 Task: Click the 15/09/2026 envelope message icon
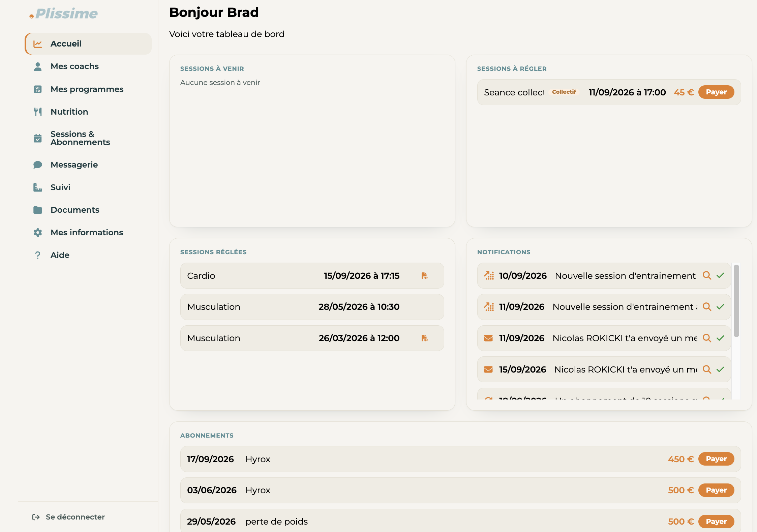[x=488, y=370]
